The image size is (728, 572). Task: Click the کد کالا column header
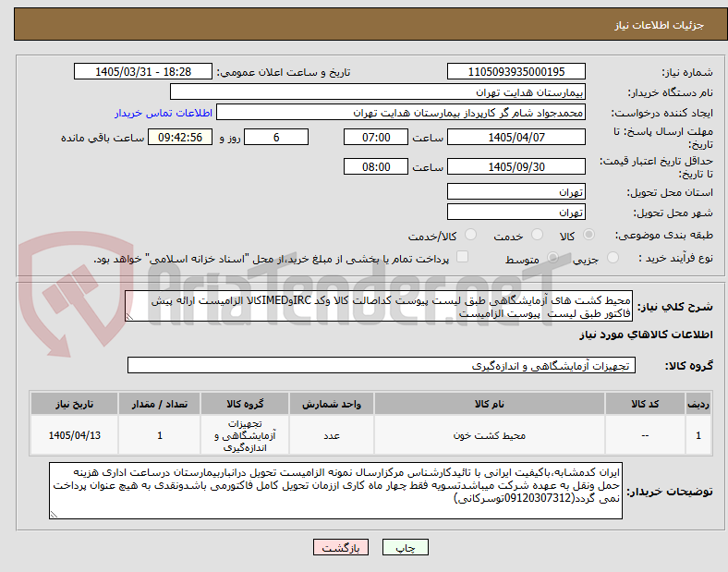645,404
